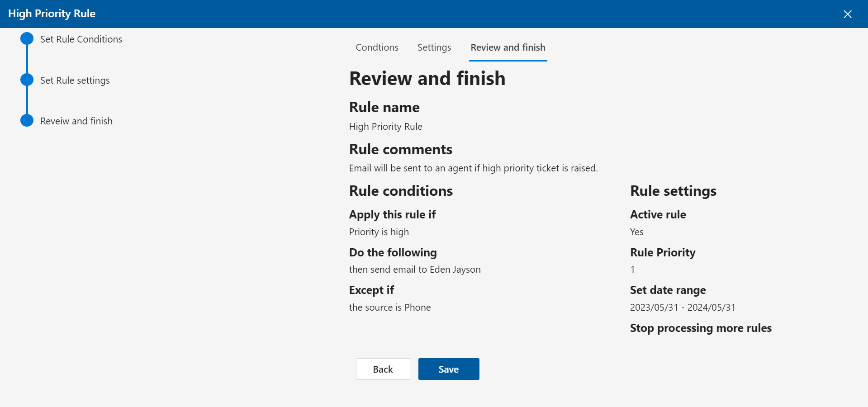The image size is (868, 407).
Task: Open the Settings tab
Action: coord(434,47)
